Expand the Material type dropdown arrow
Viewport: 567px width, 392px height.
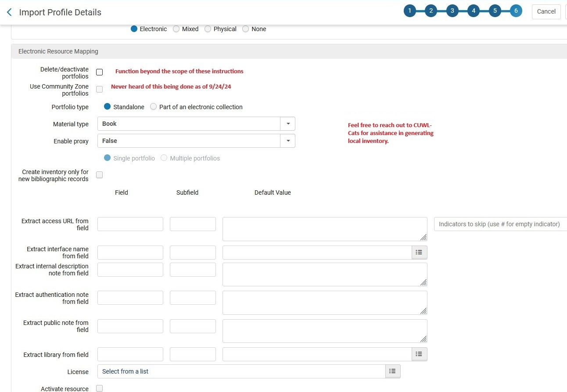click(x=288, y=124)
